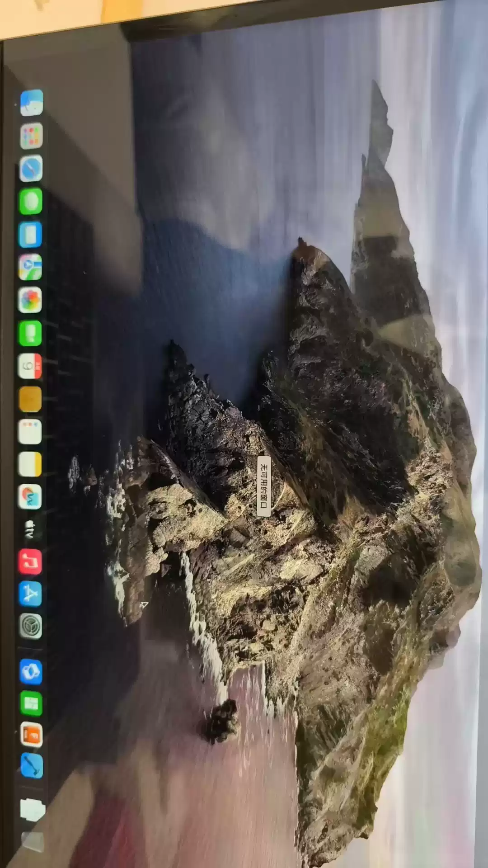Click the "无可用的窗口" notification label

pyautogui.click(x=264, y=486)
